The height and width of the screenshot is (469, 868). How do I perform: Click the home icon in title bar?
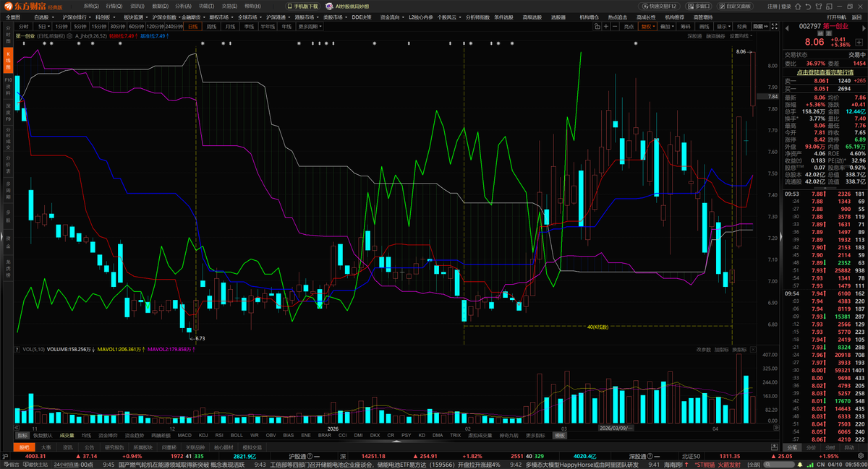[x=798, y=7]
